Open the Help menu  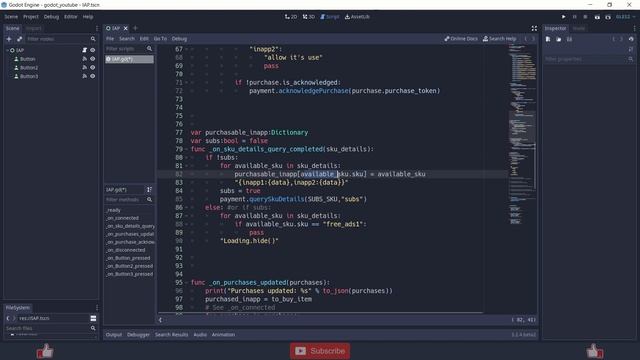(88, 17)
